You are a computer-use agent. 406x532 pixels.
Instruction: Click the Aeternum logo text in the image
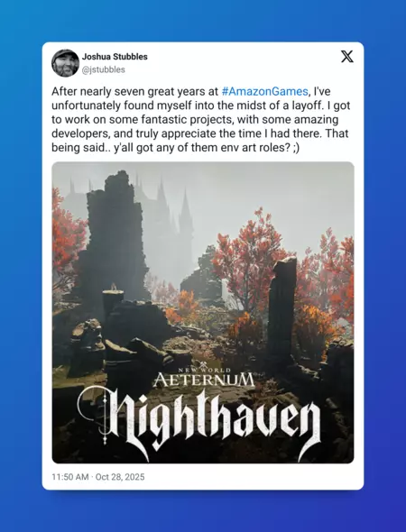(x=203, y=380)
